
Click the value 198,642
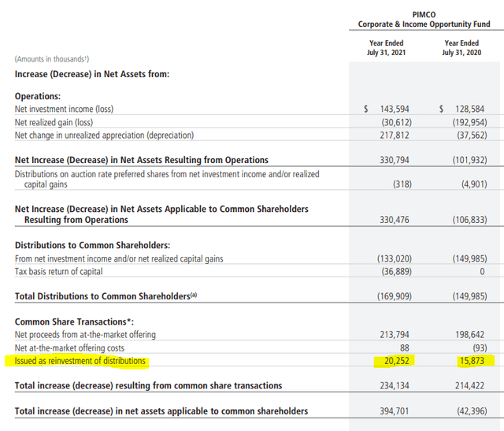pos(469,335)
